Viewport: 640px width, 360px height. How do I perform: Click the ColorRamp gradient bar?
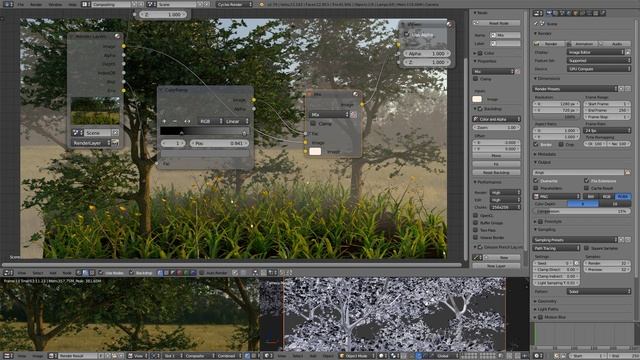(204, 131)
